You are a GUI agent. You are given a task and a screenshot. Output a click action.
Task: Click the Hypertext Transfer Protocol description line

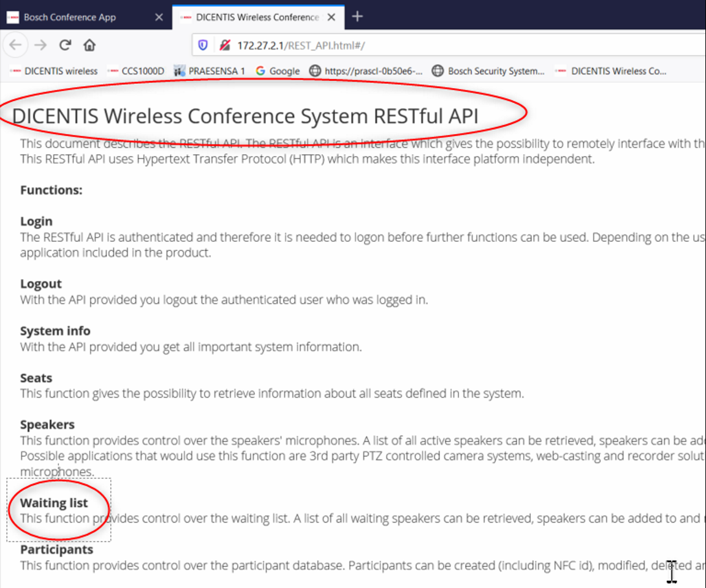point(307,159)
